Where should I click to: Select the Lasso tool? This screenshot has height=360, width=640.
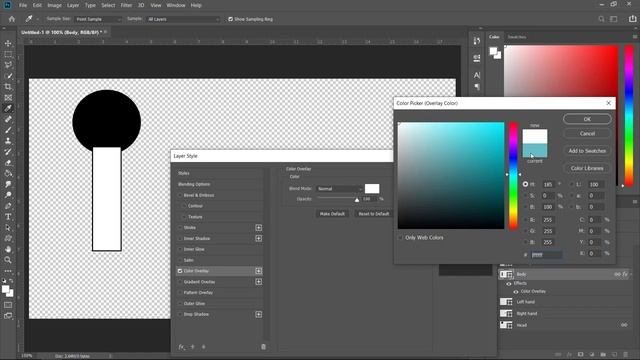point(8,65)
